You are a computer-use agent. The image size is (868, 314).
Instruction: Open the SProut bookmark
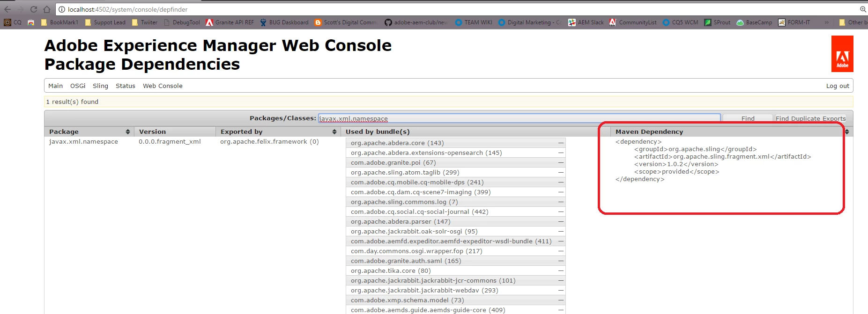click(717, 22)
